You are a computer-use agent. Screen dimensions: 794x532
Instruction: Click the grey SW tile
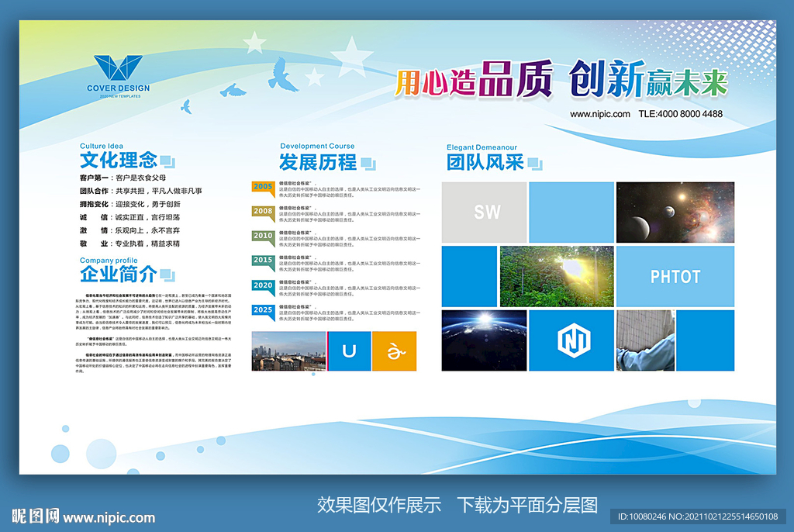(x=484, y=212)
